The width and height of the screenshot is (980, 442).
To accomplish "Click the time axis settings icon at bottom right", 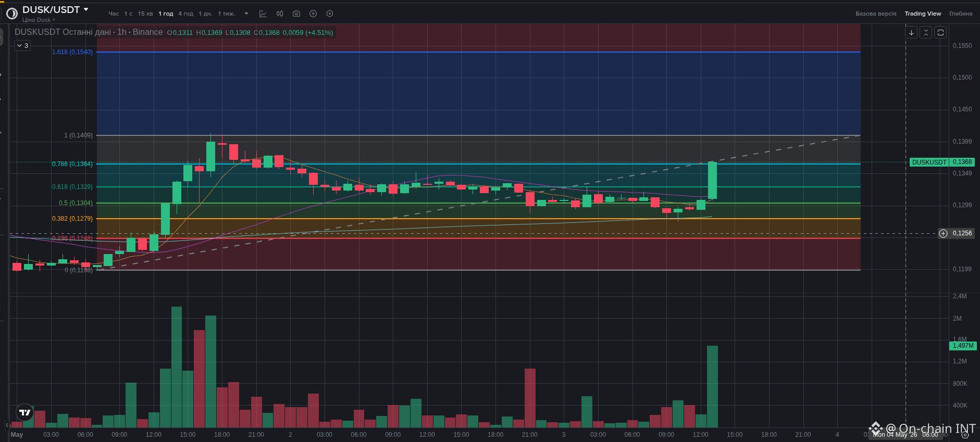I will [x=965, y=435].
